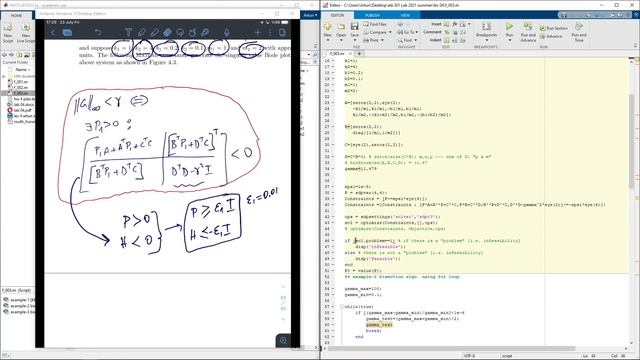
Task: Click New Script icon in MATLAB Home
Action: coord(8,28)
